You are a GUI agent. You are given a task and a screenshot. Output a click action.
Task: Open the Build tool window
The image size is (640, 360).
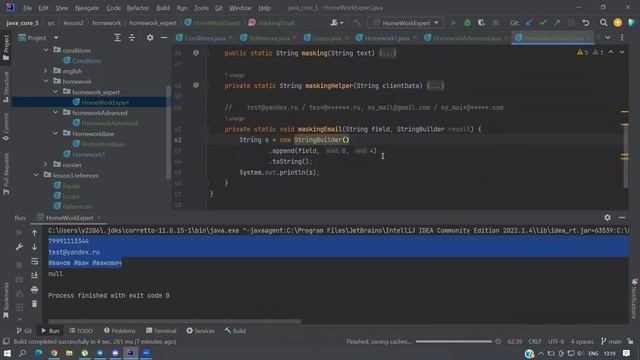[235, 331]
